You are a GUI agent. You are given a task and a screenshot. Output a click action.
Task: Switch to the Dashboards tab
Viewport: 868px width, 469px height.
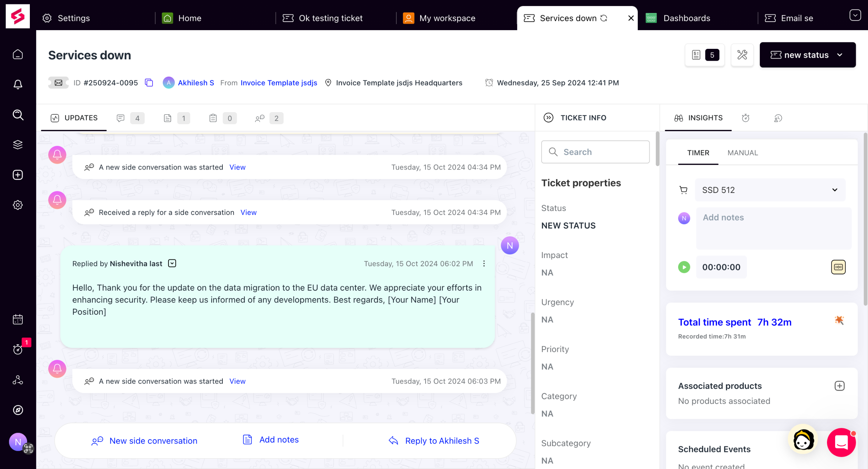tap(687, 18)
